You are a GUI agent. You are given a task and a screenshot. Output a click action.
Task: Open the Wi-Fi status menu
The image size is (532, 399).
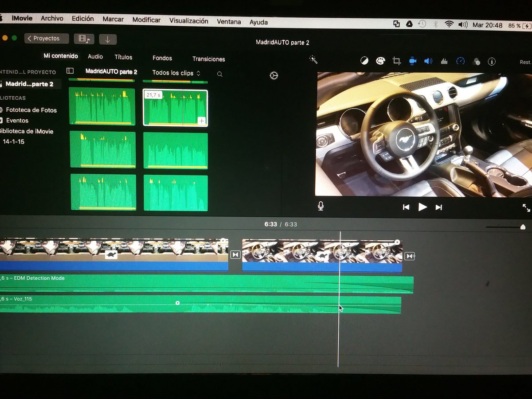click(x=449, y=25)
